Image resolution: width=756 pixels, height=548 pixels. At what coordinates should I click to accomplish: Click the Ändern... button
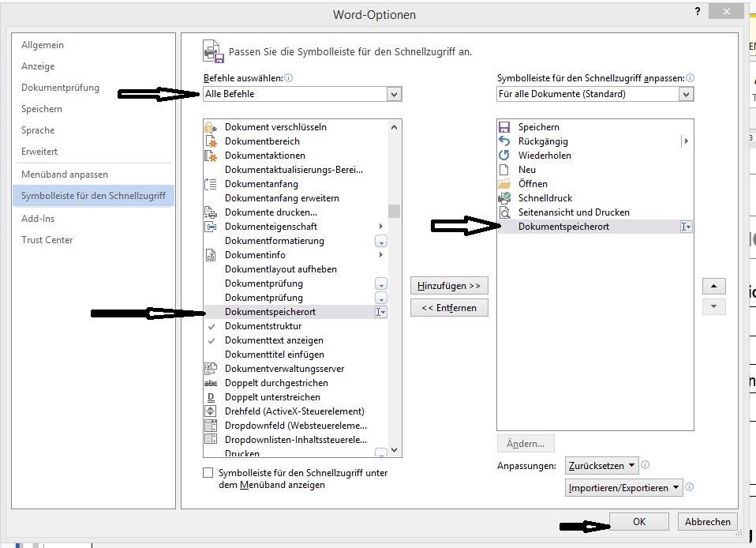coord(526,443)
